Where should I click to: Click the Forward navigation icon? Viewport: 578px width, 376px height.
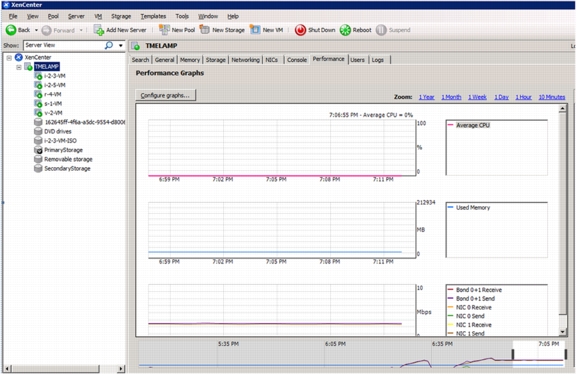point(46,30)
